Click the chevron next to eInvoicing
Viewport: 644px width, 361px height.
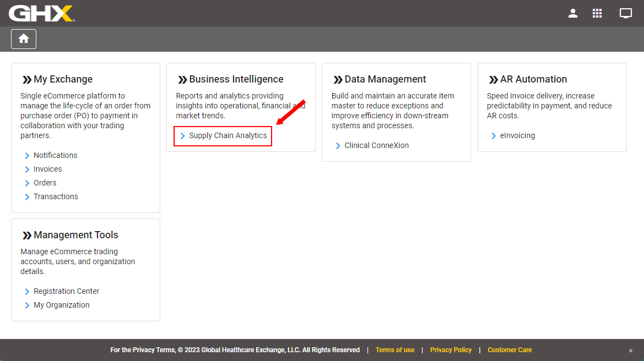(x=494, y=136)
